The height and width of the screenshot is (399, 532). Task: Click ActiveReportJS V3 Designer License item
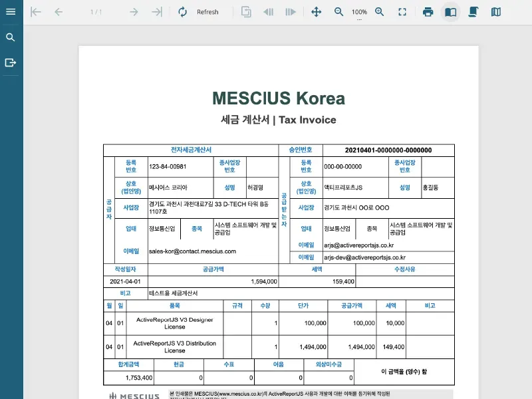tap(175, 323)
